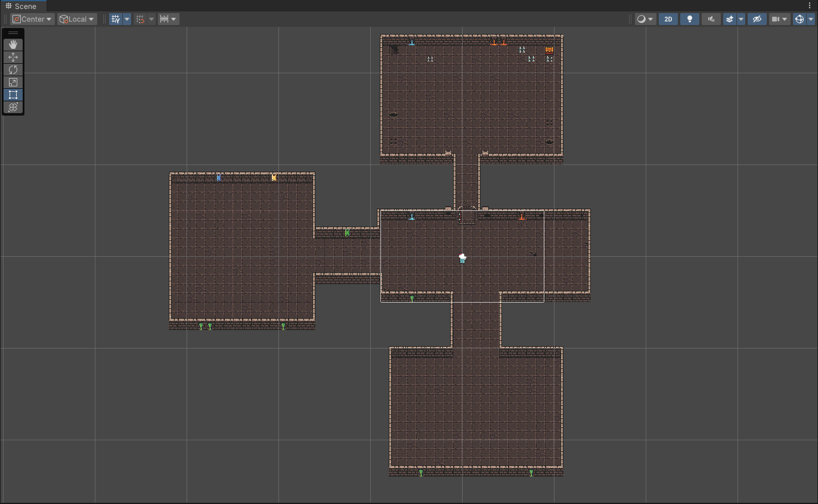The height and width of the screenshot is (504, 818).
Task: Select the Transform tool
Action: [x=13, y=107]
